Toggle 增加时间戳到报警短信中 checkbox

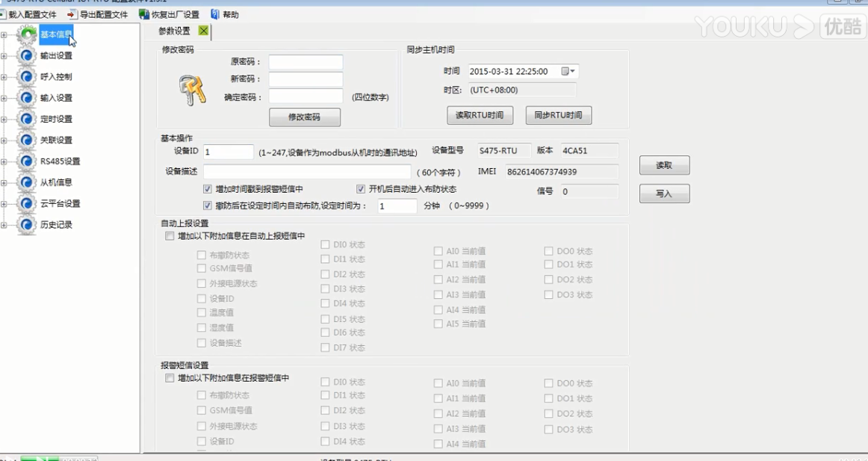(x=208, y=190)
